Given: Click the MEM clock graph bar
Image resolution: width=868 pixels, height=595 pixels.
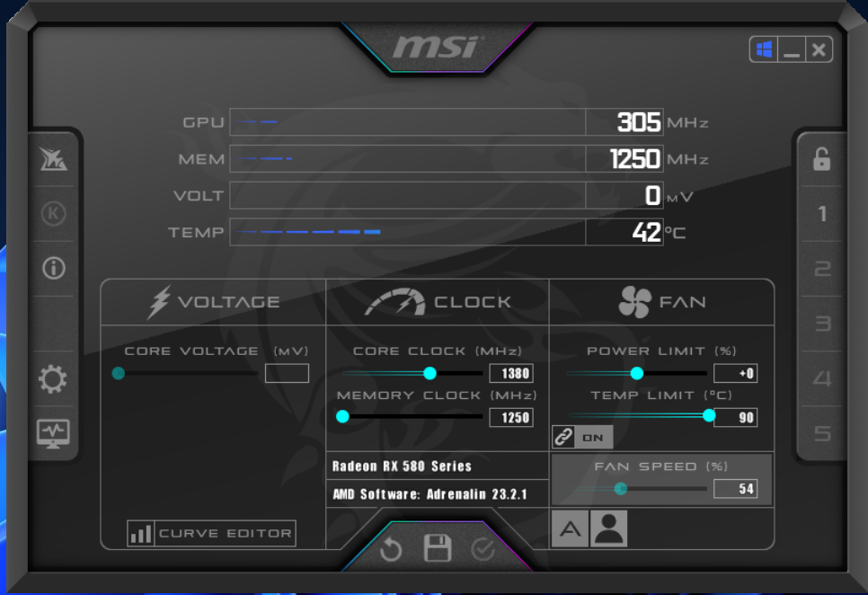Looking at the screenshot, I should click(407, 159).
